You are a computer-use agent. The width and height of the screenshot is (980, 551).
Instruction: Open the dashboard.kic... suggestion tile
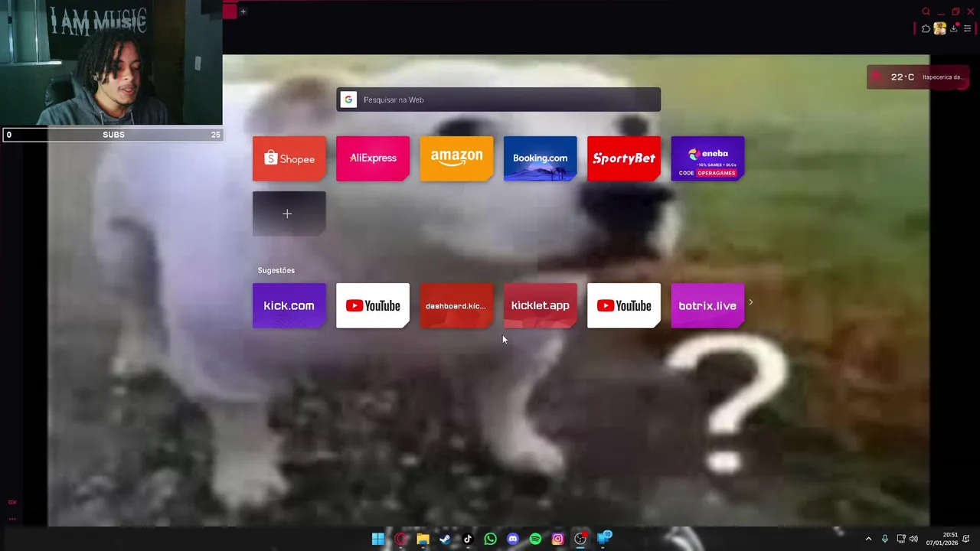(x=456, y=305)
